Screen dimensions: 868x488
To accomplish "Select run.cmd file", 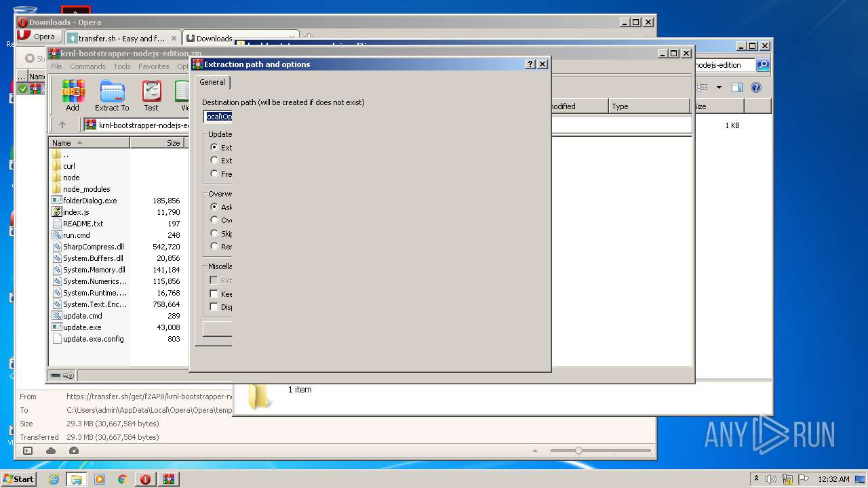I will point(76,235).
